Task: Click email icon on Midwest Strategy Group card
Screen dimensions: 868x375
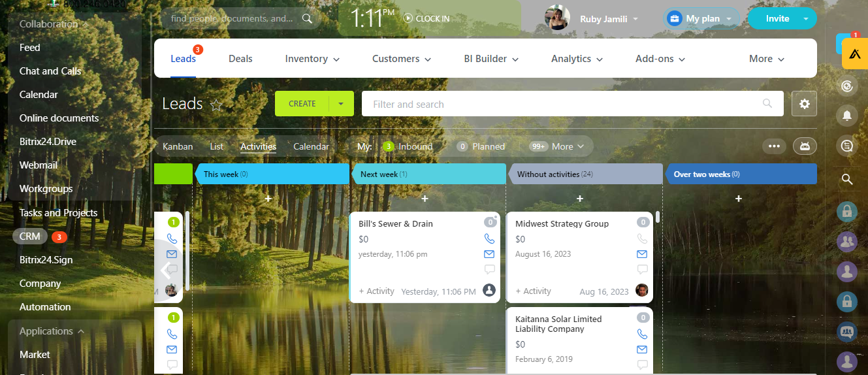Action: coord(642,254)
